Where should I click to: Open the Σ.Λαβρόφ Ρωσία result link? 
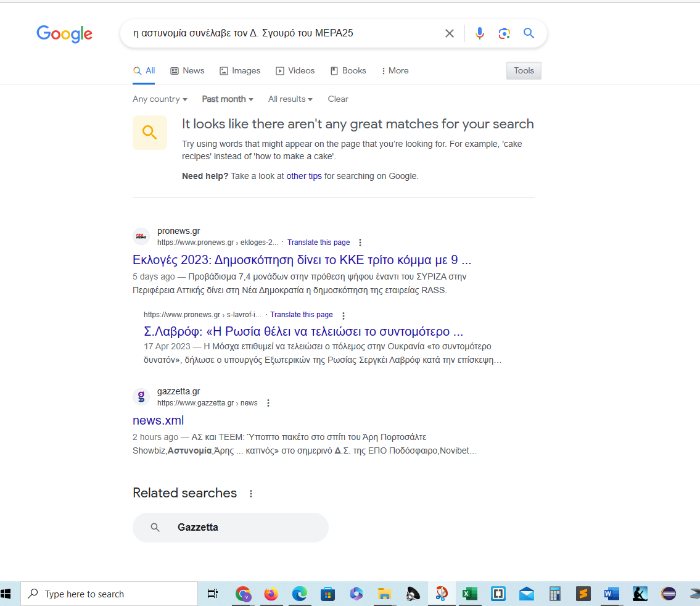[303, 331]
